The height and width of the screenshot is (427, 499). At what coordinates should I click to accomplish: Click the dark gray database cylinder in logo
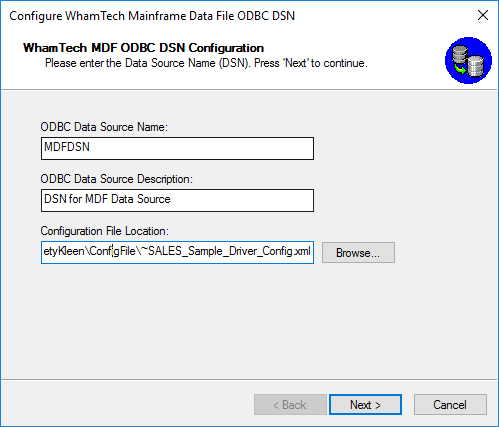pyautogui.click(x=460, y=54)
